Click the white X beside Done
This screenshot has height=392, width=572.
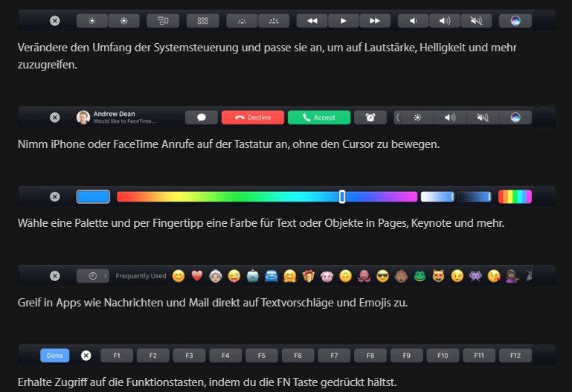[86, 356]
